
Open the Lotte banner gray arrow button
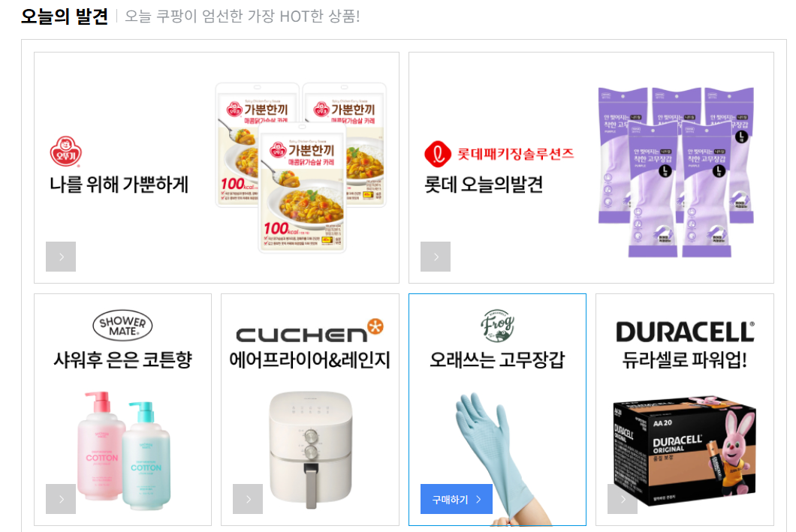click(436, 257)
